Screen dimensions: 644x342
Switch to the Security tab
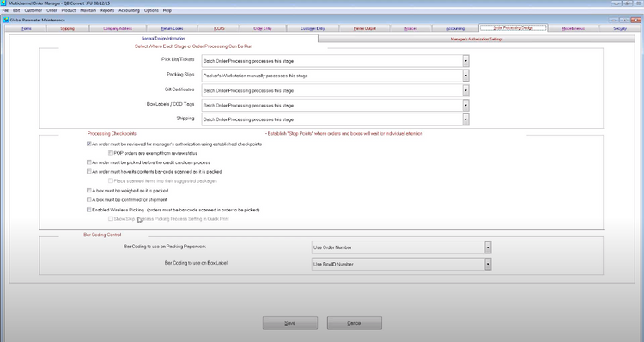click(620, 28)
